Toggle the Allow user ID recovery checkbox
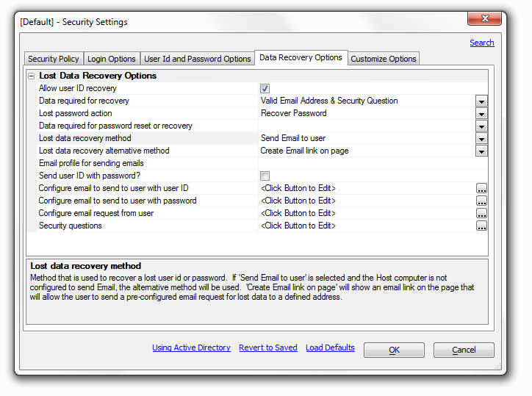 (x=265, y=89)
